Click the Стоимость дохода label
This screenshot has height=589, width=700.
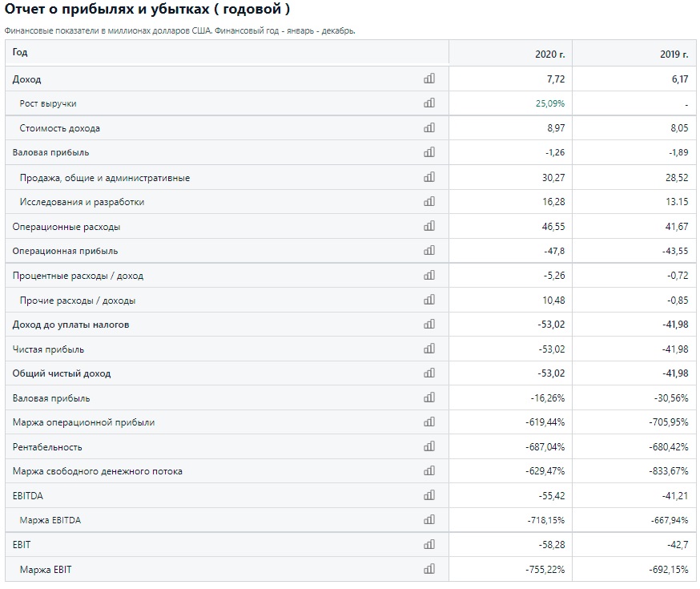coord(59,128)
